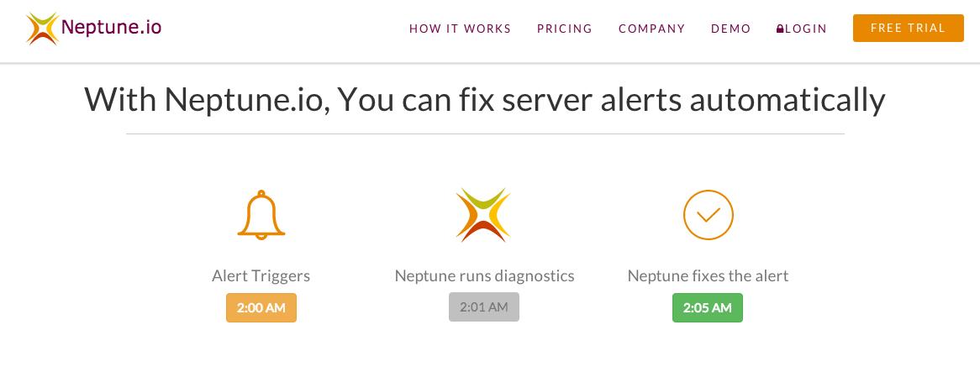
Task: Click the Neptune.io star logo icon
Action: click(x=43, y=28)
